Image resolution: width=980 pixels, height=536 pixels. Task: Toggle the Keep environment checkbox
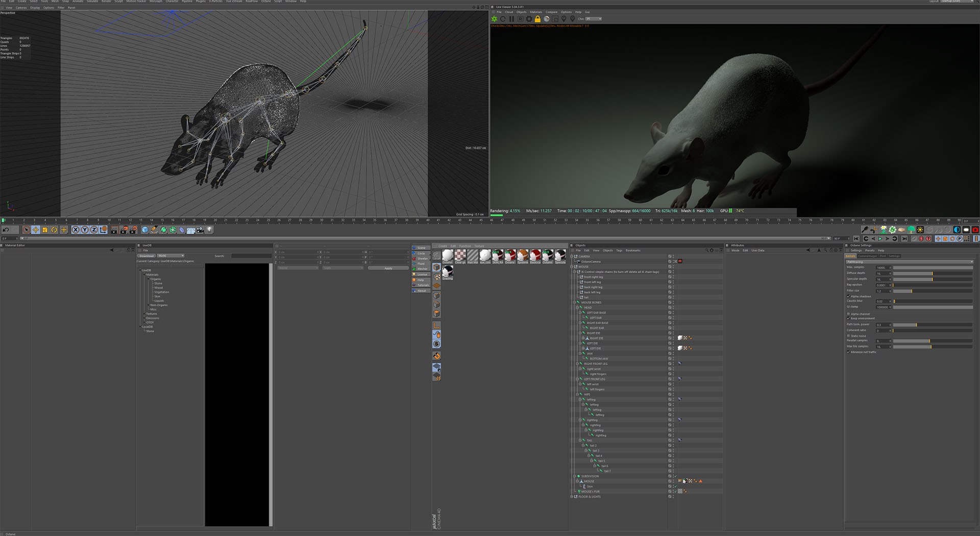point(848,318)
